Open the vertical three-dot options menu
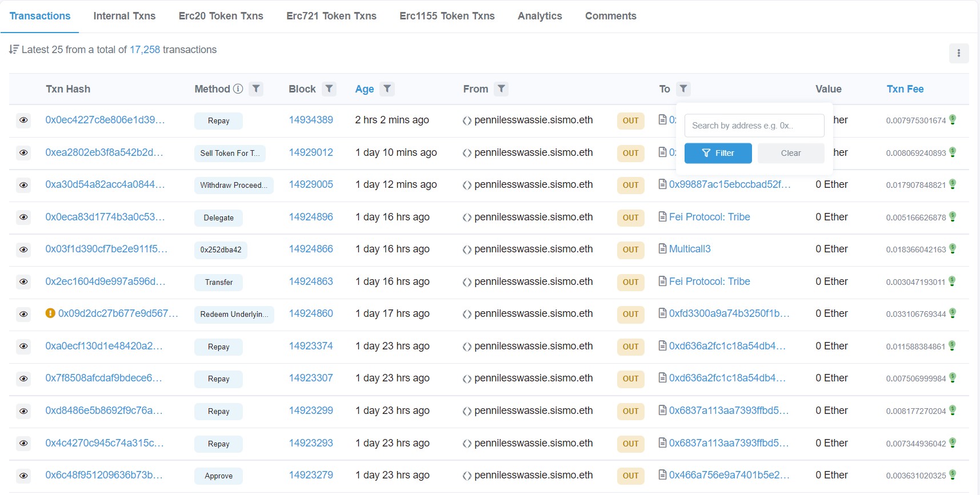 958,54
